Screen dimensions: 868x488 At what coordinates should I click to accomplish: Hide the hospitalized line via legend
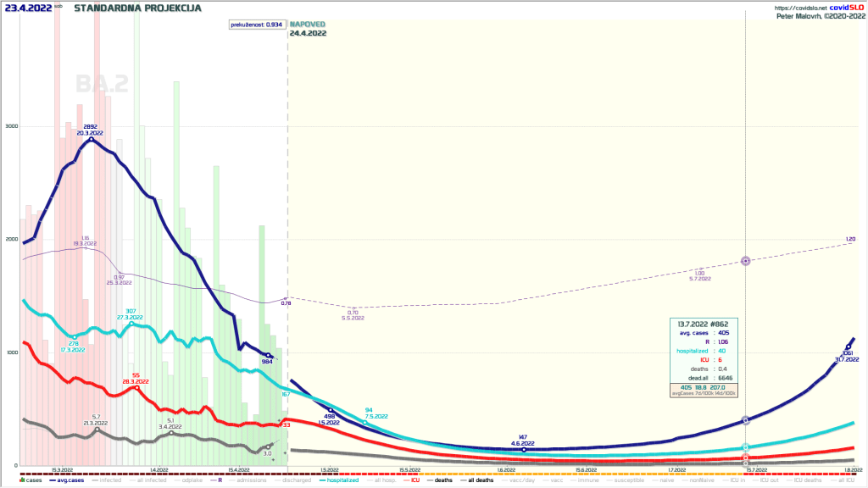click(342, 480)
